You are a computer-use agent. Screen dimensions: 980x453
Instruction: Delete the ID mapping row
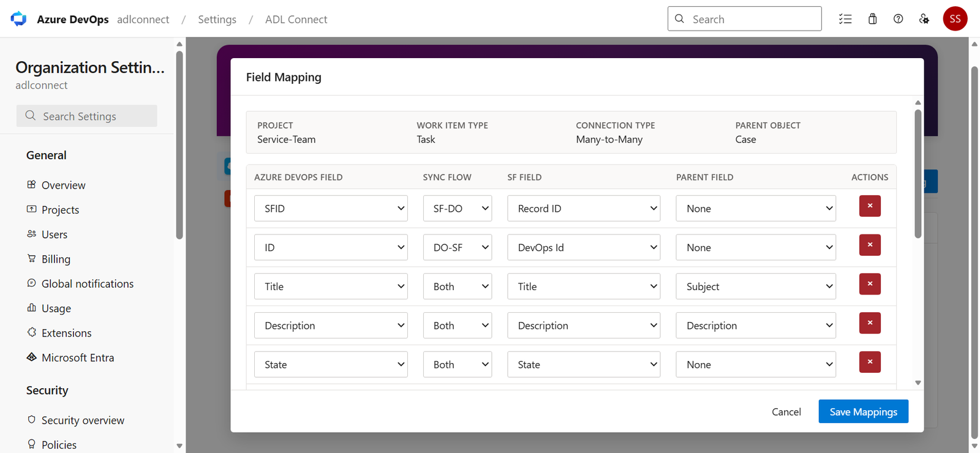870,245
